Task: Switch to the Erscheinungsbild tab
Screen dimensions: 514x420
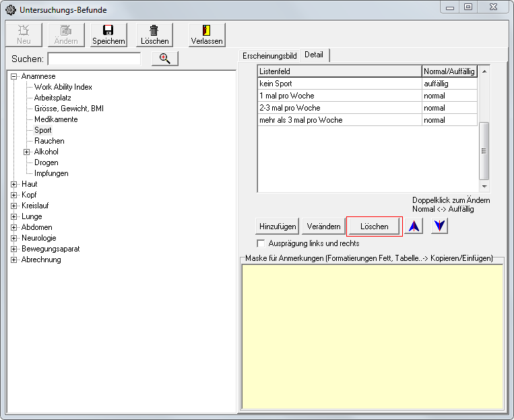Action: pyautogui.click(x=270, y=55)
